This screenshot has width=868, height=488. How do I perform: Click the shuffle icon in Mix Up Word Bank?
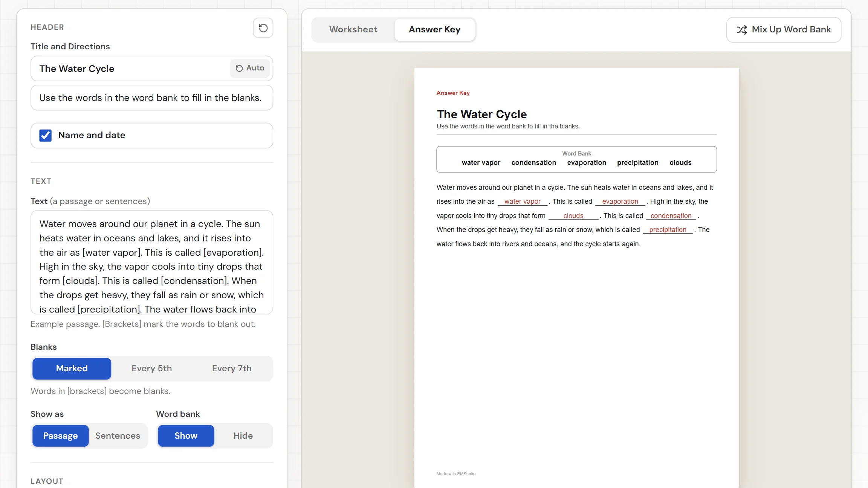[x=742, y=30]
